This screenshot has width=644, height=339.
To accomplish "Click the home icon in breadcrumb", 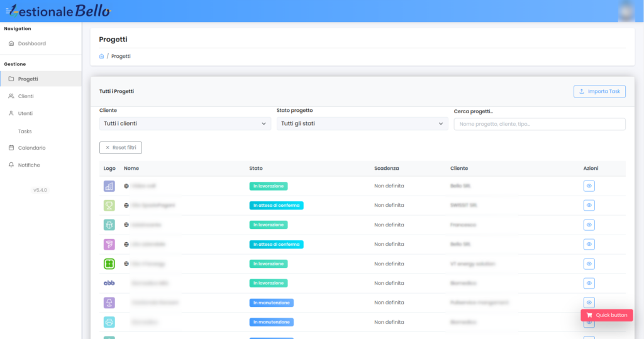I will 102,56.
